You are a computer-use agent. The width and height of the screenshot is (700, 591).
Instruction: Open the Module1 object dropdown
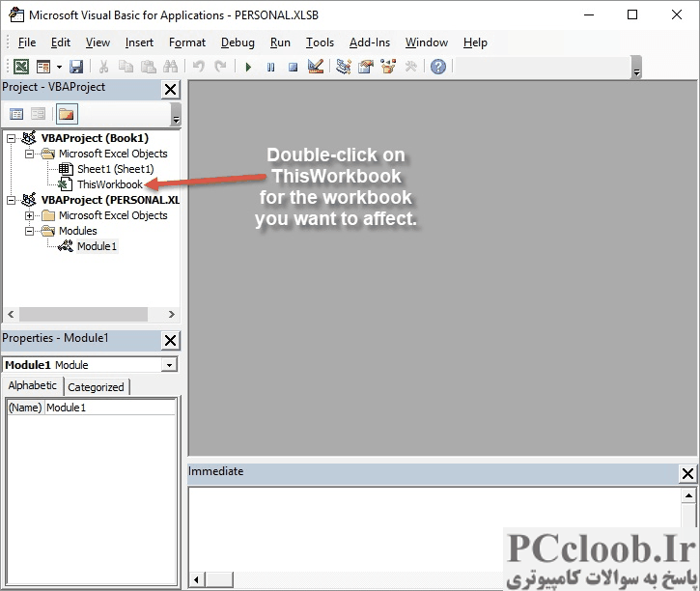(x=169, y=365)
